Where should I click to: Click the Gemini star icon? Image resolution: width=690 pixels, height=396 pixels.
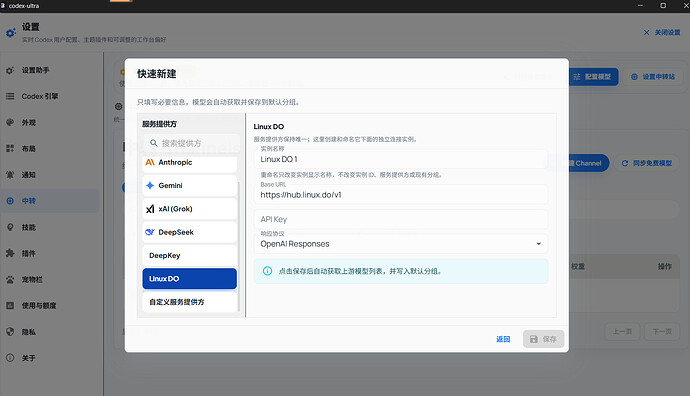click(x=150, y=186)
